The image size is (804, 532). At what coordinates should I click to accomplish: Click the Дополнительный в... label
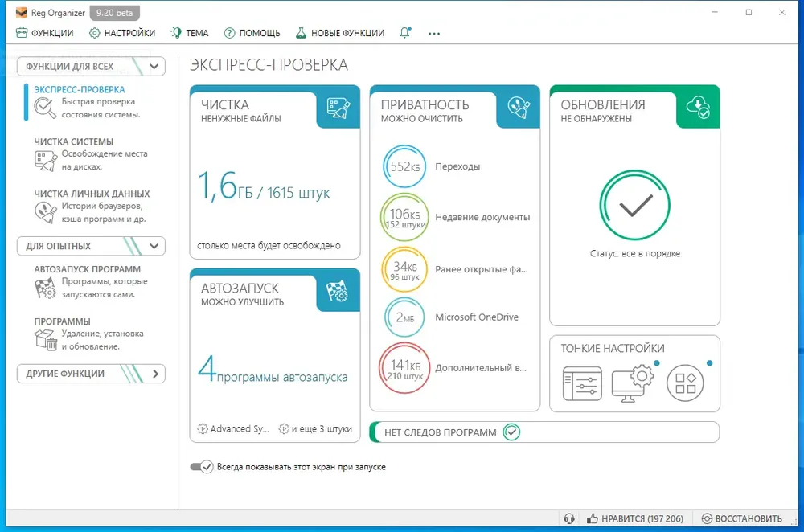coord(481,368)
